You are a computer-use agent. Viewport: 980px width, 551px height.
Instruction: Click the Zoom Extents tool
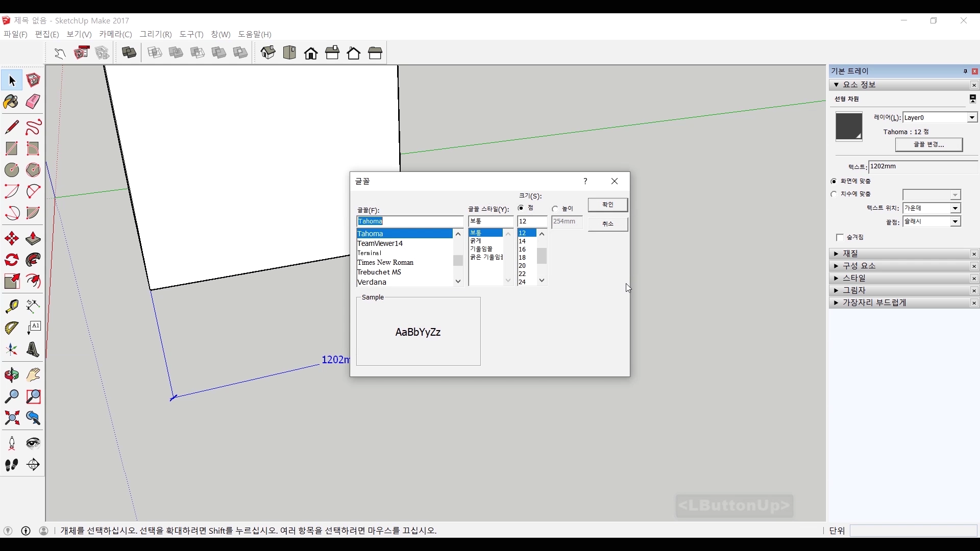11,418
